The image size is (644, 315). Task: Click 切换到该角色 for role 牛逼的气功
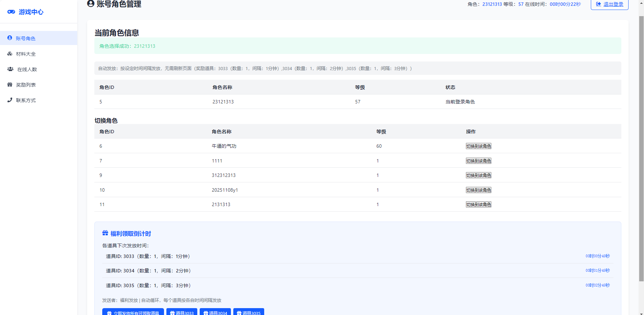tap(479, 146)
